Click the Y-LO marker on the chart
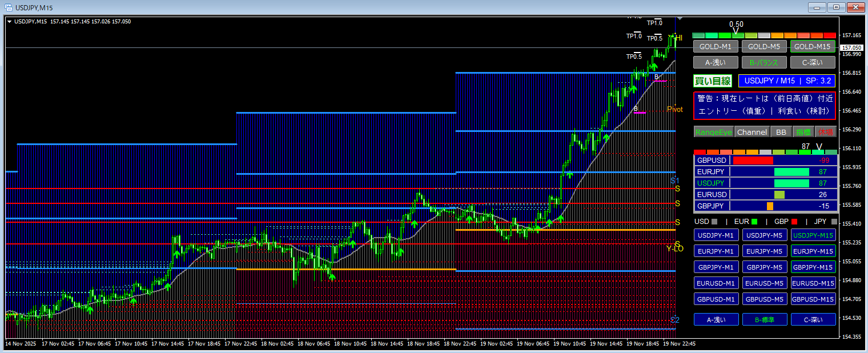Viewport: 868px width, 353px height. click(x=674, y=248)
